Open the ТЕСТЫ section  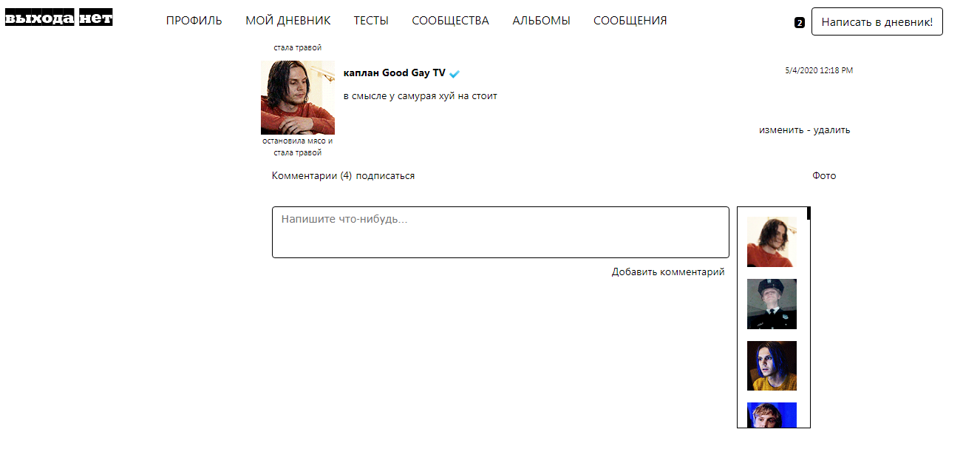(x=371, y=21)
